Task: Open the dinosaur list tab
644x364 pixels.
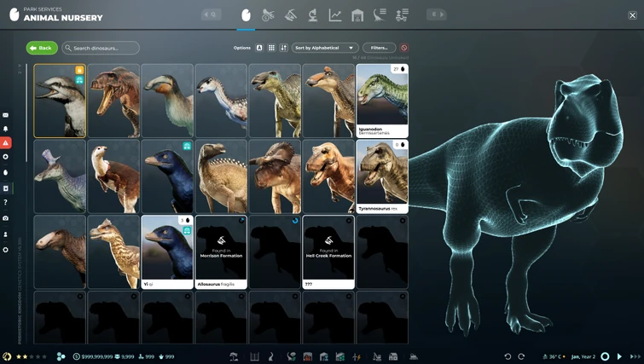Action: coord(380,15)
